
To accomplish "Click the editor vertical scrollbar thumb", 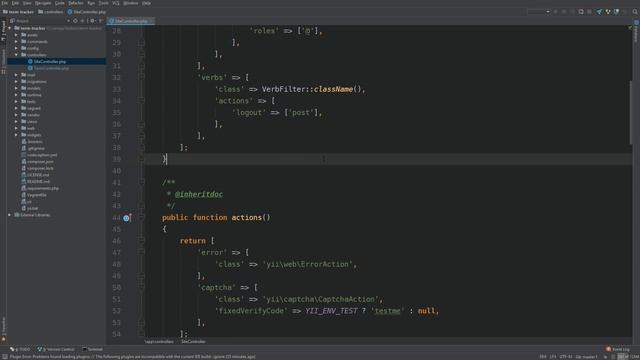I will coord(631,112).
